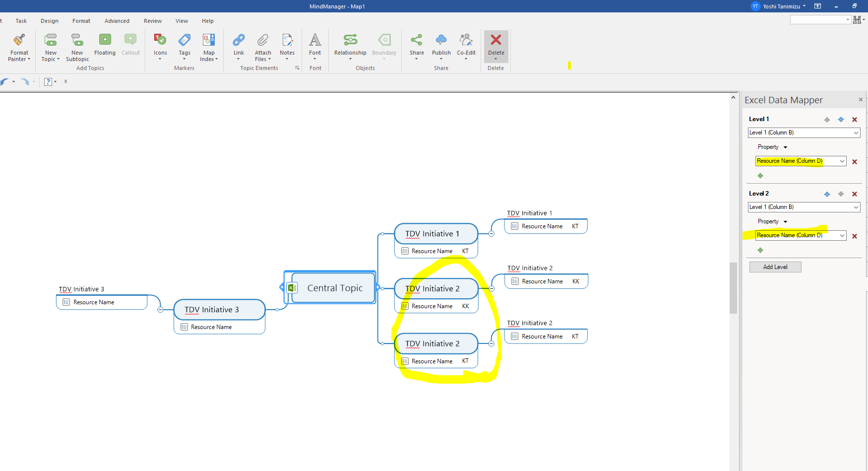The height and width of the screenshot is (471, 868).
Task: Collapse the TDV Initiative 3 subtopic branch
Action: [160, 310]
